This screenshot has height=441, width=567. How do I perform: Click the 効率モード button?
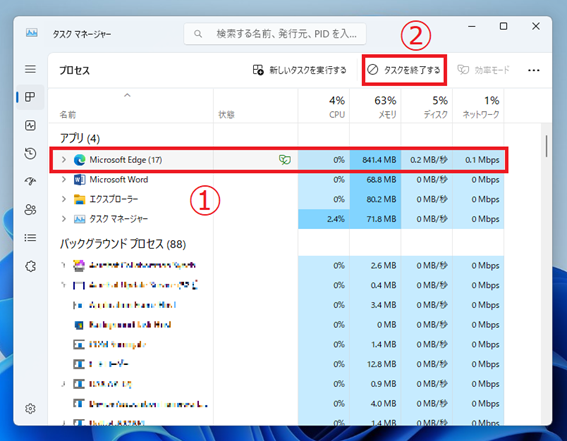(483, 70)
